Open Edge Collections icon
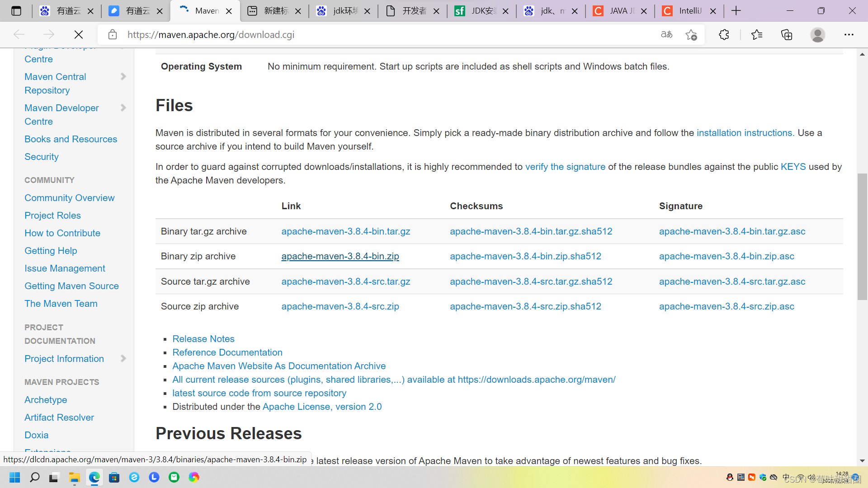 pos(787,34)
